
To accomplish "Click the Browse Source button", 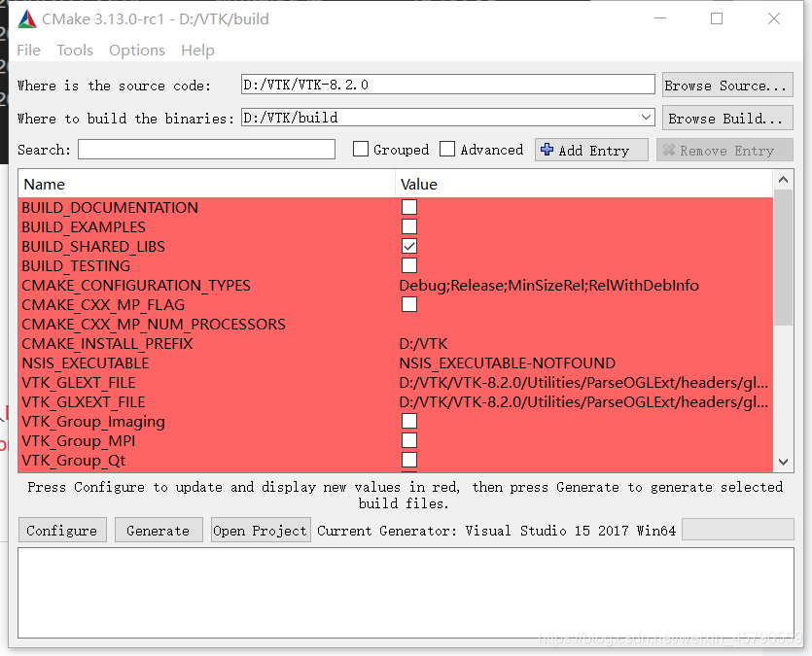I will coord(727,85).
